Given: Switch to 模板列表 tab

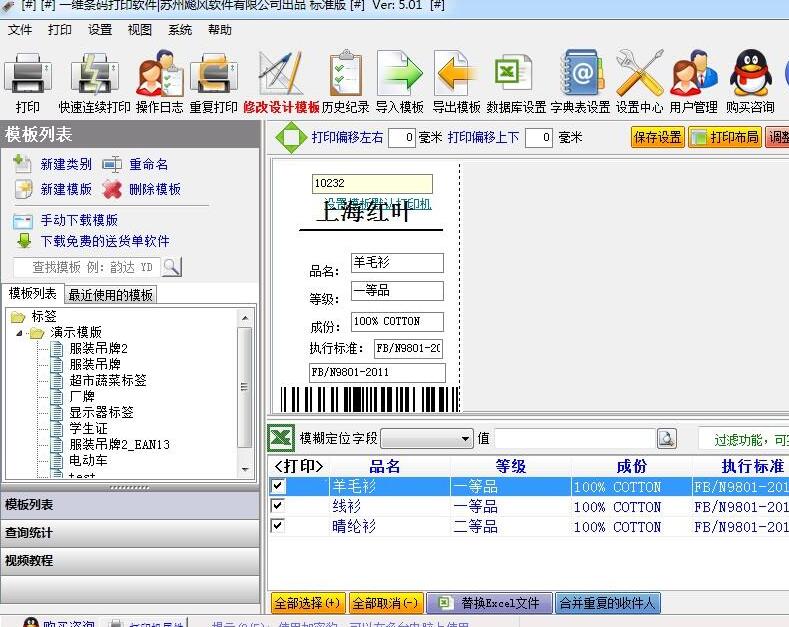Looking at the screenshot, I should (x=33, y=293).
